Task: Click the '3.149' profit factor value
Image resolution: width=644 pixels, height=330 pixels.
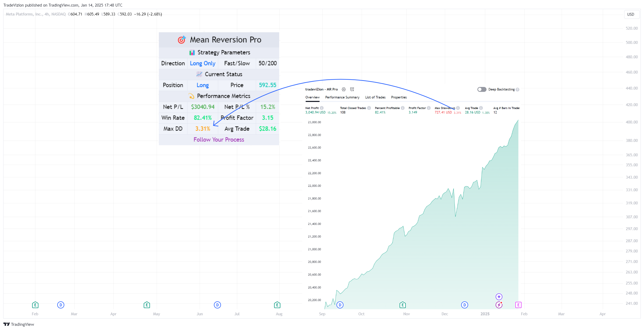Action: tap(413, 112)
